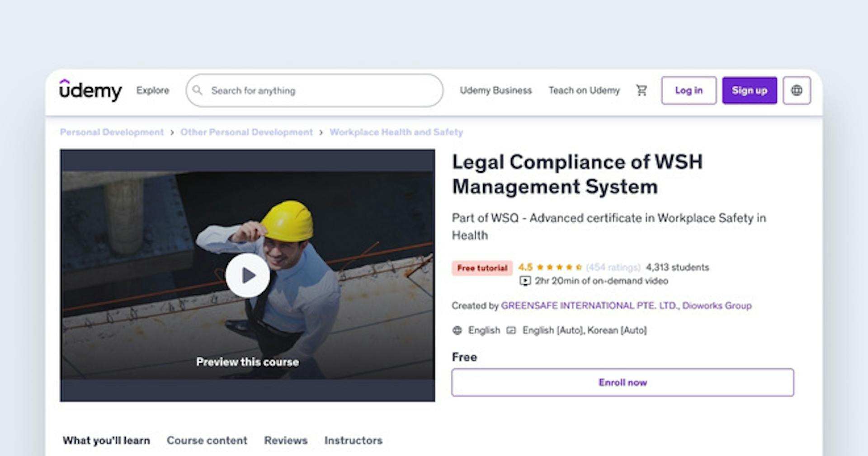The image size is (868, 456).
Task: Click the 4,313 students text
Action: (677, 267)
